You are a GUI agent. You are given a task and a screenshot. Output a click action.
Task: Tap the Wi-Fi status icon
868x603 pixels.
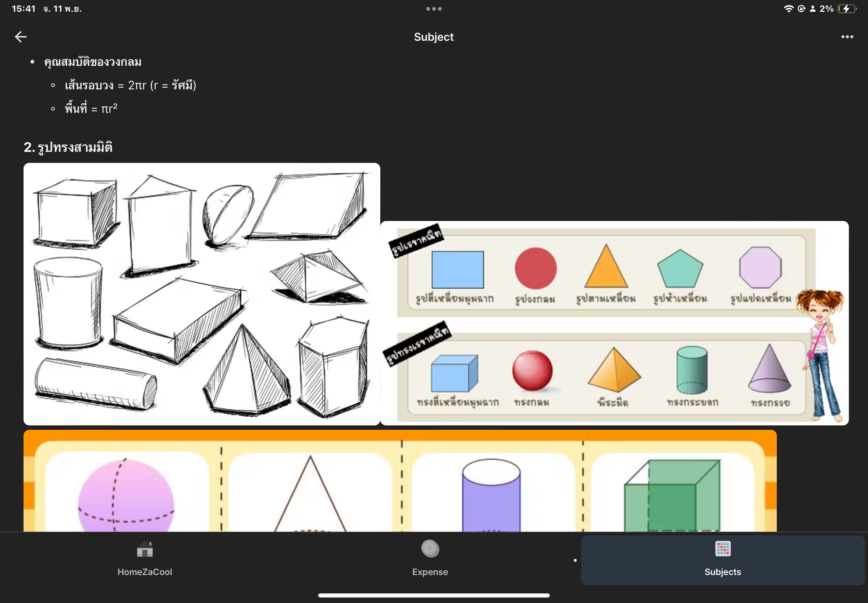pos(788,9)
